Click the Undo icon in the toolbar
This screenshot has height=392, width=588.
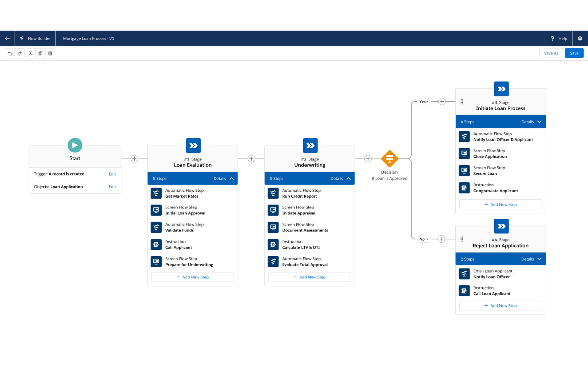pos(10,53)
